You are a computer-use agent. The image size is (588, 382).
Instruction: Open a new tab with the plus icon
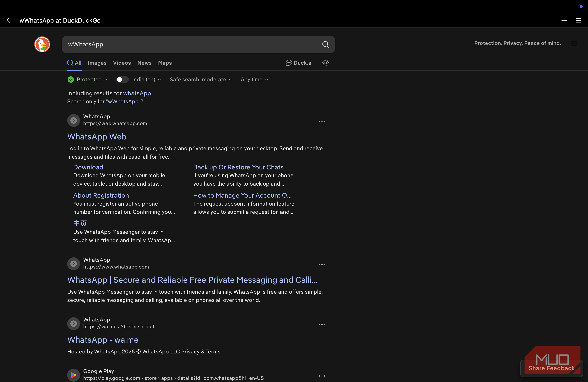click(564, 20)
